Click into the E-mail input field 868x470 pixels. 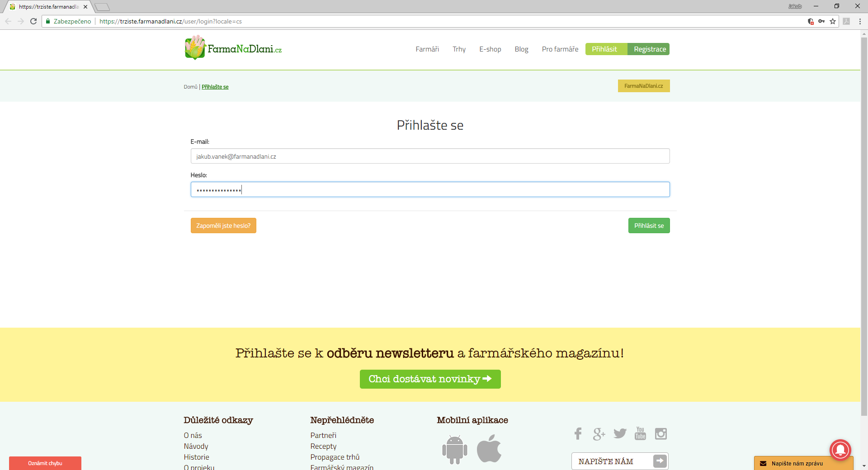click(x=430, y=156)
